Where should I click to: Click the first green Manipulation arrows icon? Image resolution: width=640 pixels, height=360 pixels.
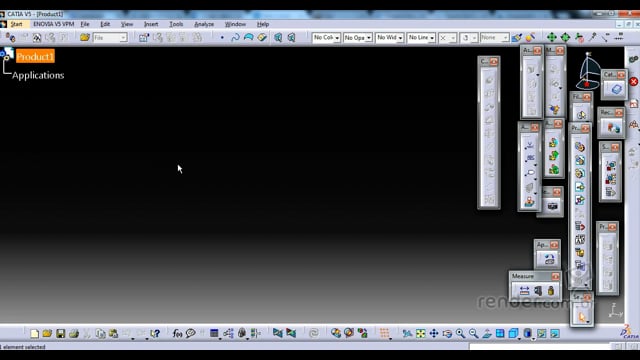click(552, 38)
